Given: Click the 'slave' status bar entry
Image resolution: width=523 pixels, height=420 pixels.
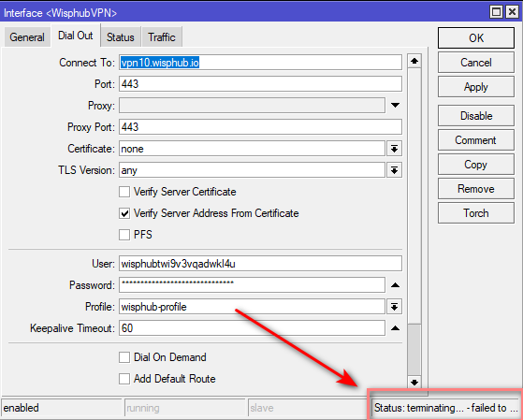Looking at the screenshot, I should [x=308, y=408].
